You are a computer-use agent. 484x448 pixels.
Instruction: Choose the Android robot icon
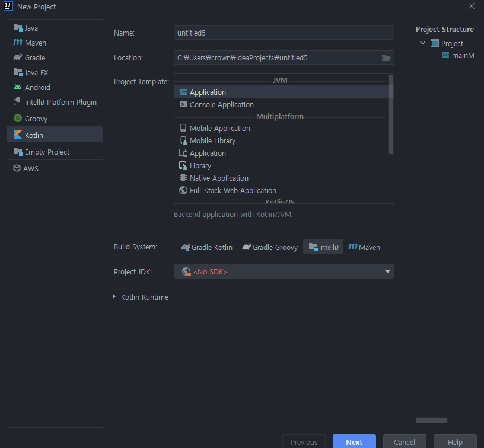(x=18, y=87)
